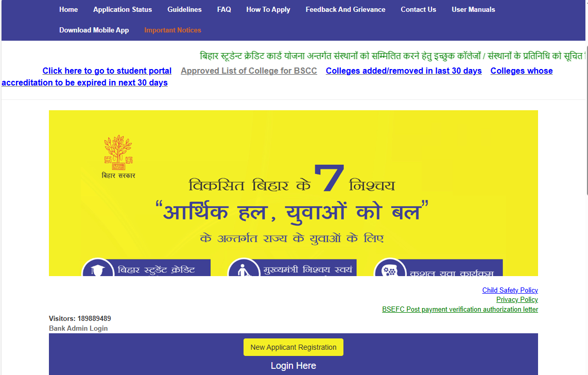Open the student portal link

[107, 71]
